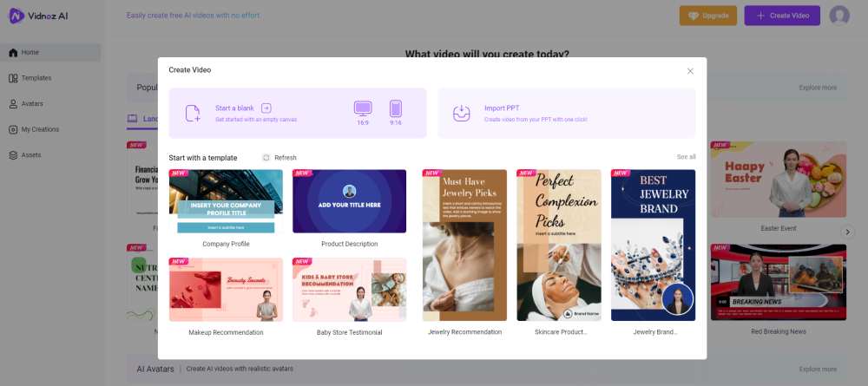Click the next arrow beside Easter Event

coord(847,232)
